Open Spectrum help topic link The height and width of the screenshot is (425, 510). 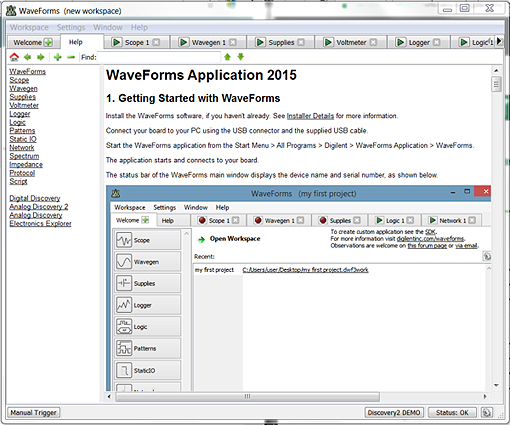pyautogui.click(x=24, y=156)
